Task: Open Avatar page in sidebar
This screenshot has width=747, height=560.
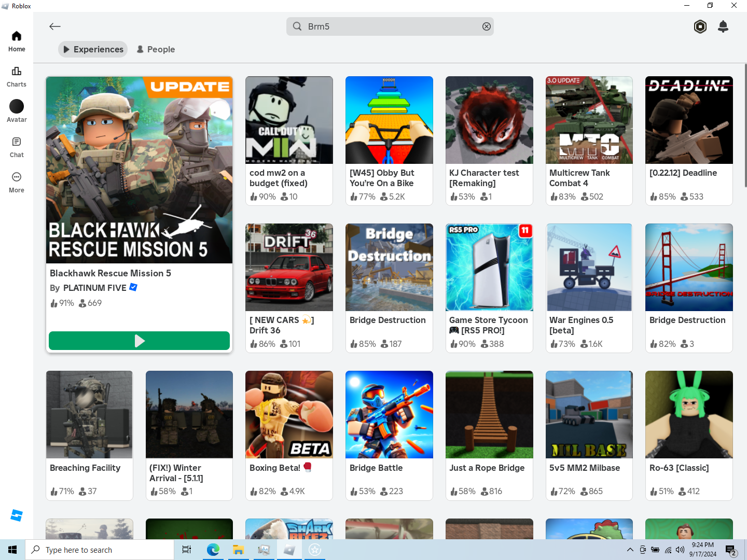Action: (x=17, y=111)
